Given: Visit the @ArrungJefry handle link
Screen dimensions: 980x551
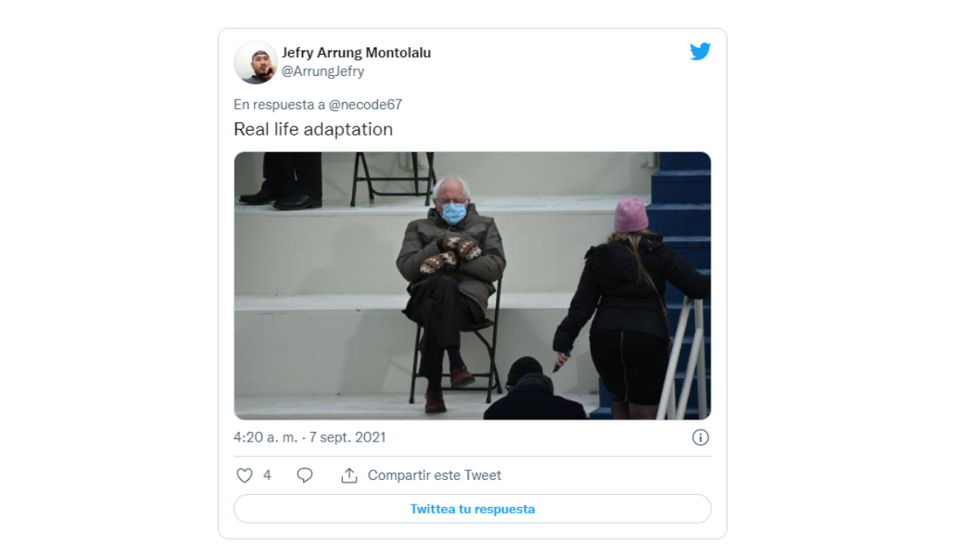Looking at the screenshot, I should pos(323,72).
